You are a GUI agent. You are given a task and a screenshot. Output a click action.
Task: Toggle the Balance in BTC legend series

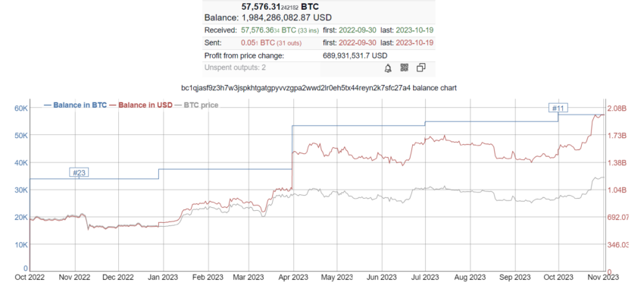[75, 105]
